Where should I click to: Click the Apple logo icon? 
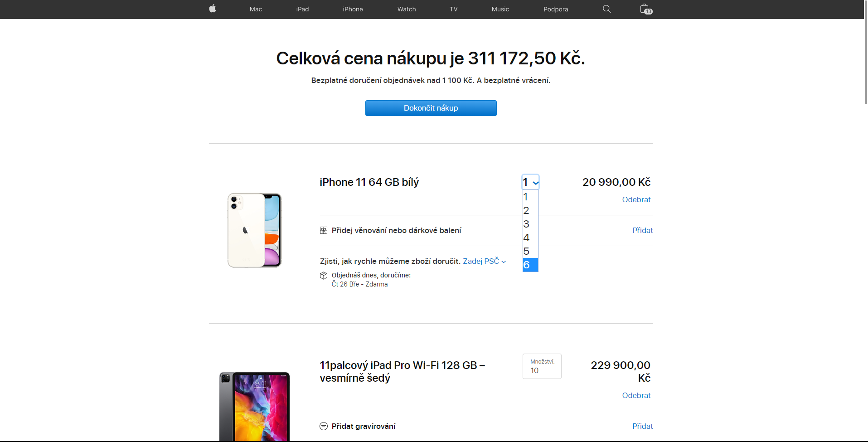click(x=212, y=9)
